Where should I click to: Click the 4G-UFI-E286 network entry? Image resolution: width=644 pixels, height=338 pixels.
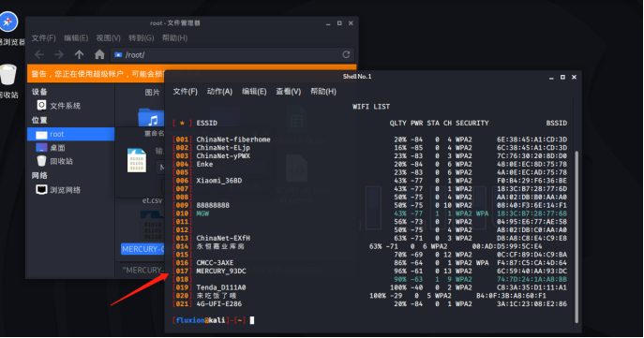coord(369,304)
